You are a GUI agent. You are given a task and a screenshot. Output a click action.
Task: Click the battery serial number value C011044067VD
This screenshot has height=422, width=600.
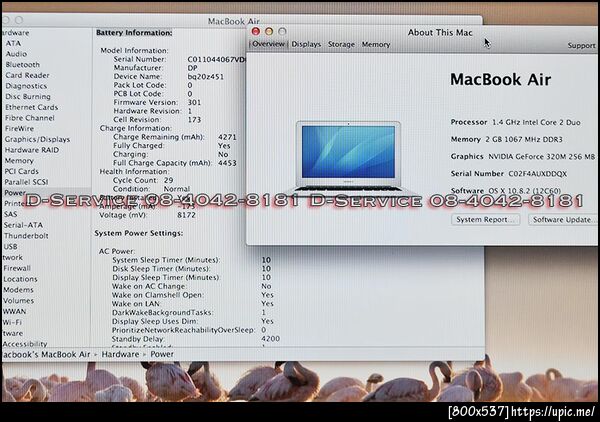(216, 59)
